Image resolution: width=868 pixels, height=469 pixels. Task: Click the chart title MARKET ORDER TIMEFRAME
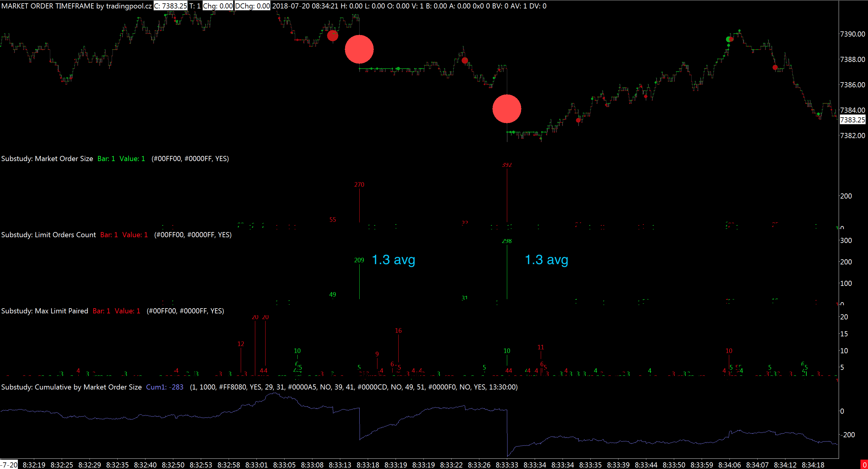pos(48,6)
